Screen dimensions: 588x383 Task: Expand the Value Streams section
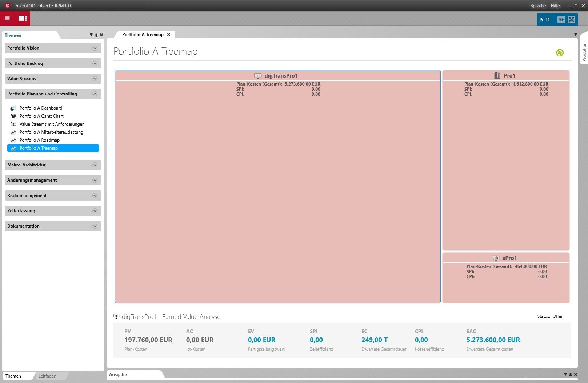tap(95, 79)
